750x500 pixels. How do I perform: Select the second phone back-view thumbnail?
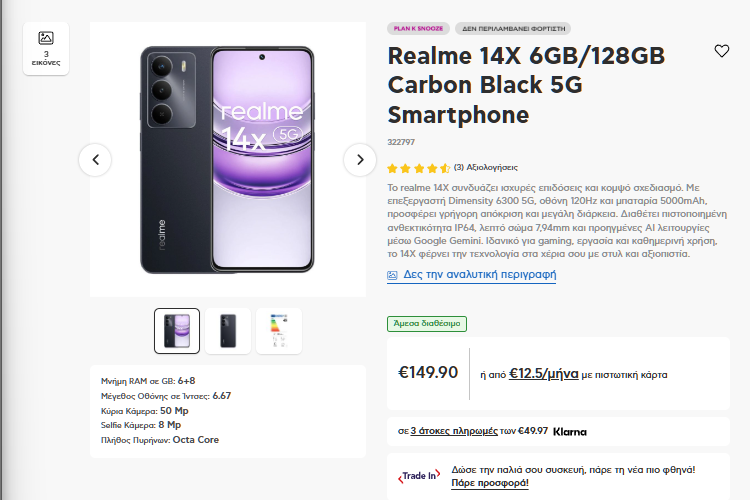tap(228, 330)
